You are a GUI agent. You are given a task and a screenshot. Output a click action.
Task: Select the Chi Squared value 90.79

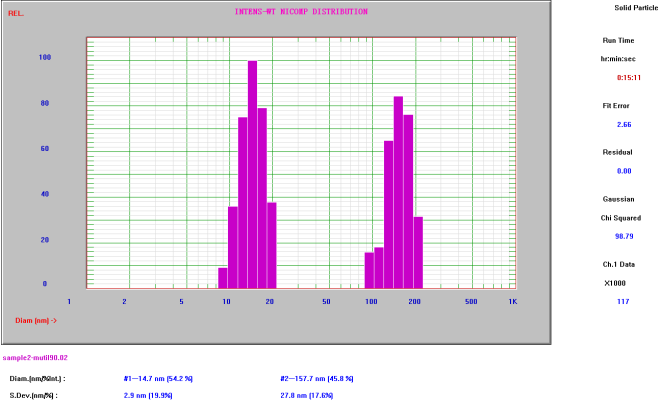tap(626, 236)
